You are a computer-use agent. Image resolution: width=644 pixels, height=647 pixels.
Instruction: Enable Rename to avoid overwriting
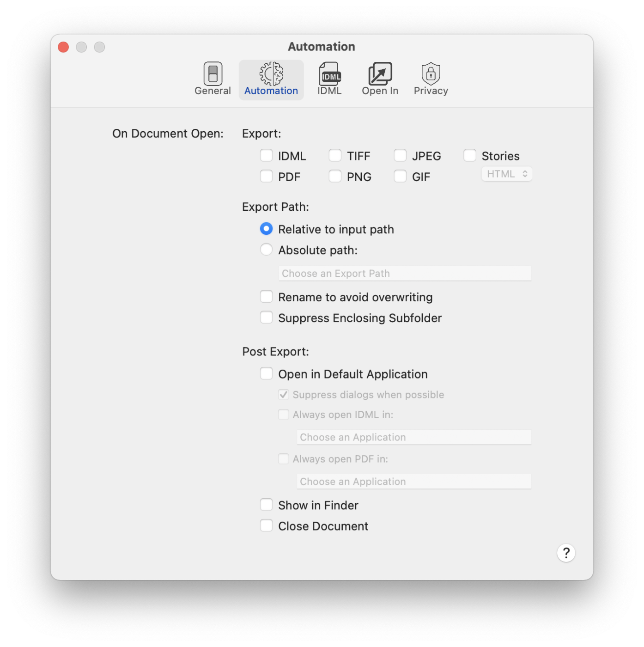coord(266,297)
